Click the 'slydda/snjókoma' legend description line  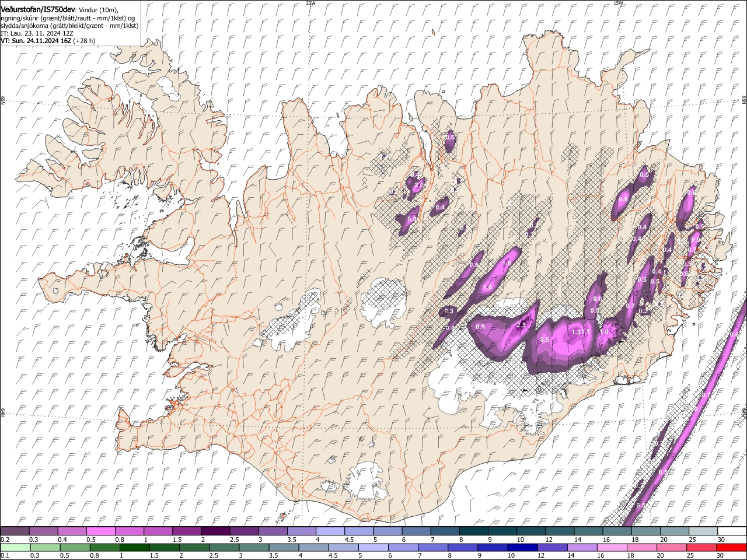click(x=69, y=26)
